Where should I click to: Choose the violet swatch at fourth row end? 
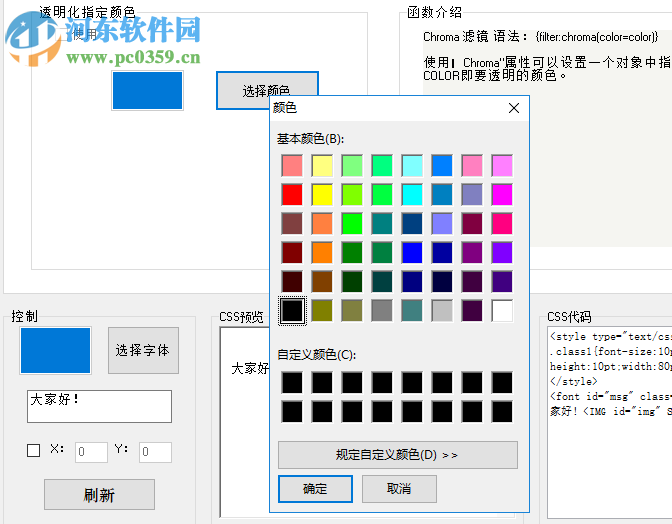coord(502,253)
